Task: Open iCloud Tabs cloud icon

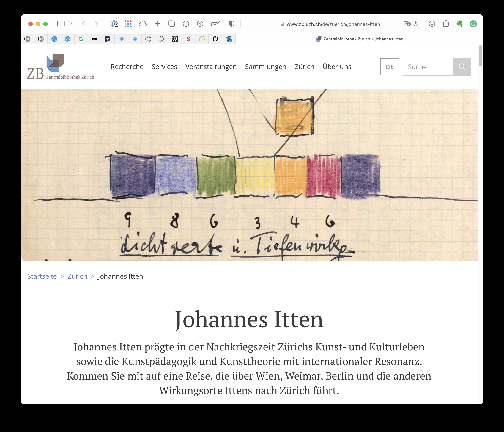Action: tap(143, 24)
